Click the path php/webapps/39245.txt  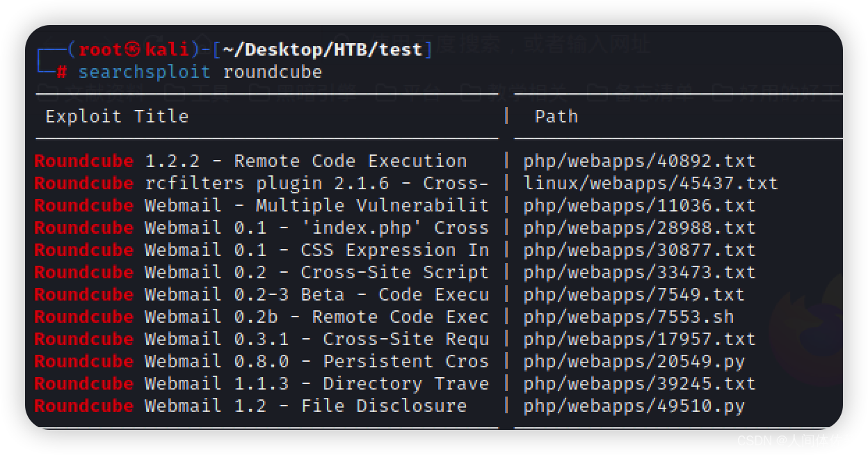point(639,383)
